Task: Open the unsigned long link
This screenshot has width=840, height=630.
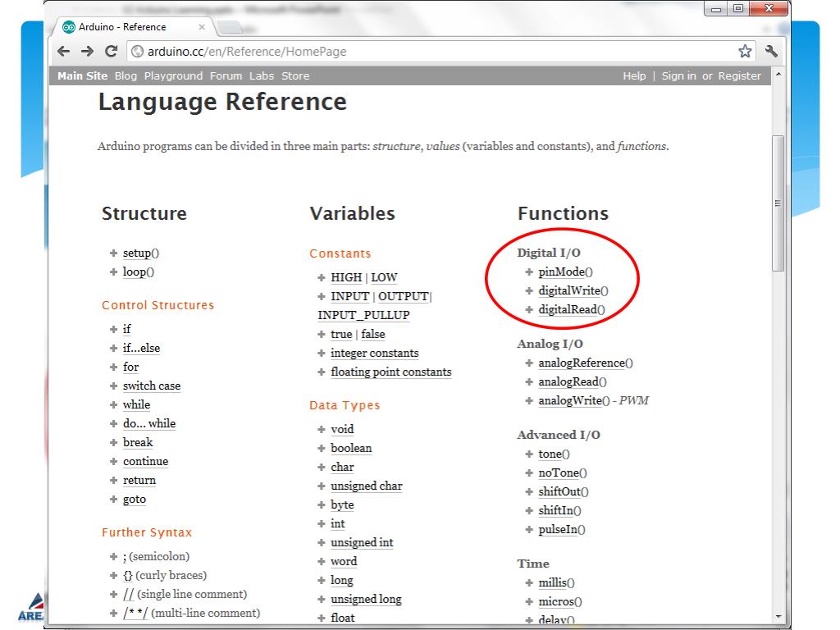Action: coord(366,599)
